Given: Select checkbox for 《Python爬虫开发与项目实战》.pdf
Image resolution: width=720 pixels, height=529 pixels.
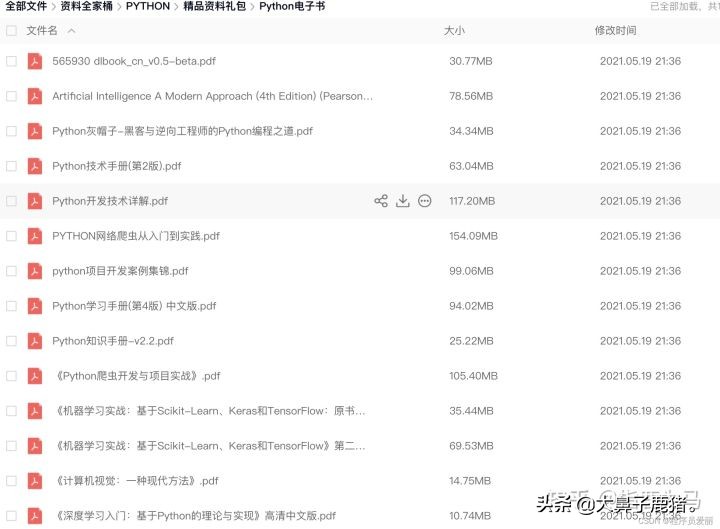Looking at the screenshot, I should 11,376.
